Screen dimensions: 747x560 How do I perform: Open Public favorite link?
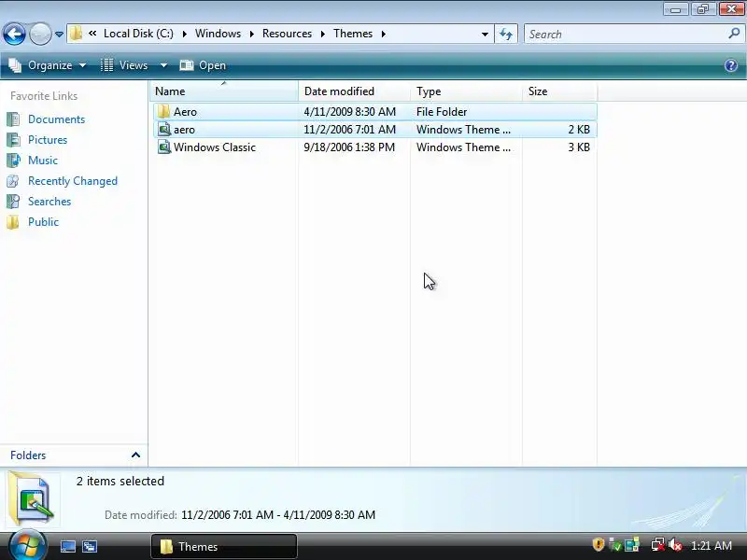click(x=43, y=222)
